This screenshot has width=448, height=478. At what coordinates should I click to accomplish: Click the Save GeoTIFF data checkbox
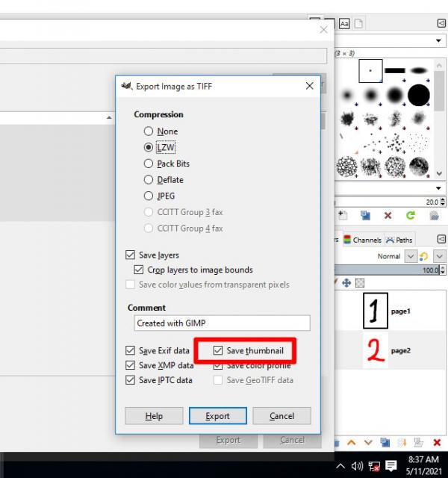(x=253, y=380)
